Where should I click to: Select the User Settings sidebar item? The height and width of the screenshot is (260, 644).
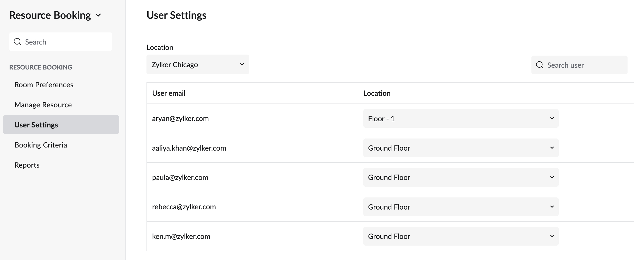(x=36, y=125)
